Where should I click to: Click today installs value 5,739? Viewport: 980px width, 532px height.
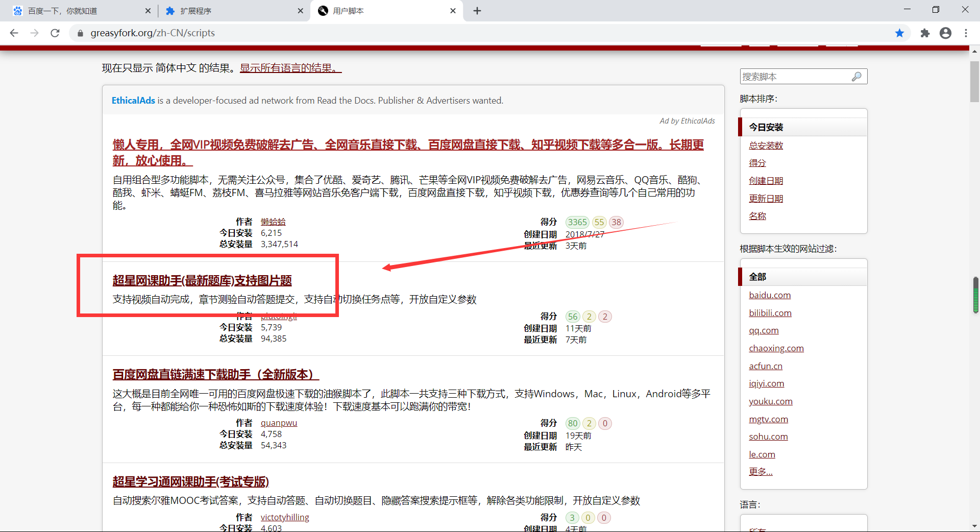pyautogui.click(x=271, y=327)
